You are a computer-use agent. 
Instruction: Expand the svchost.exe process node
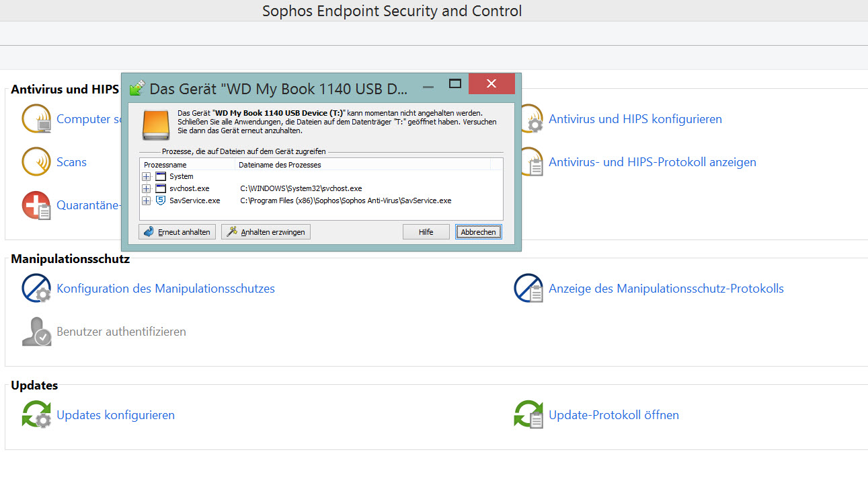(x=147, y=188)
